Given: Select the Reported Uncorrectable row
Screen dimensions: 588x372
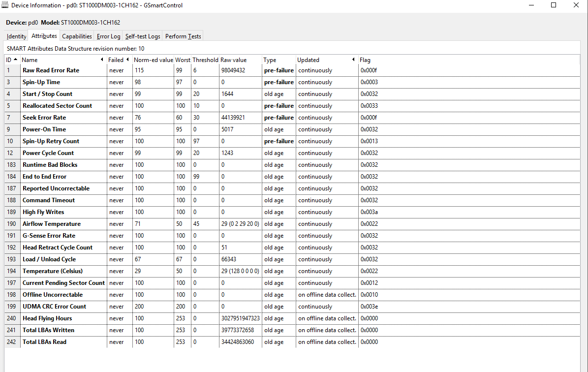Looking at the screenshot, I should (x=292, y=188).
